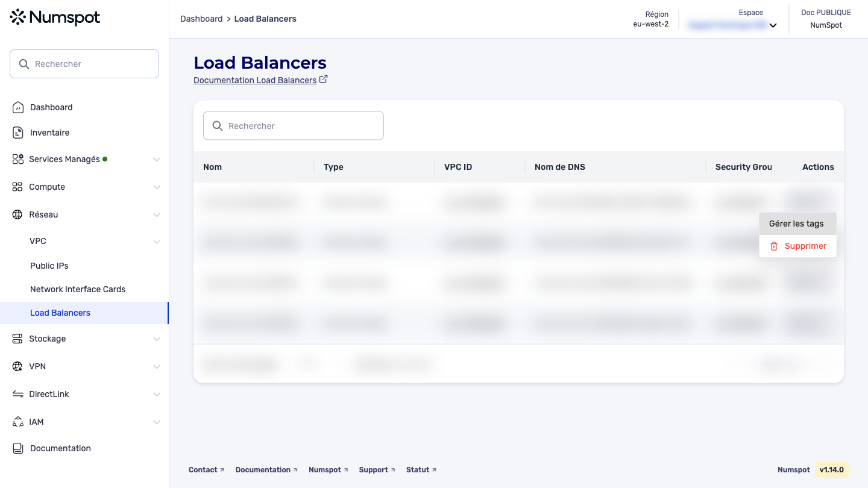Open the Numspot footer link
This screenshot has height=488, width=868.
pos(329,469)
